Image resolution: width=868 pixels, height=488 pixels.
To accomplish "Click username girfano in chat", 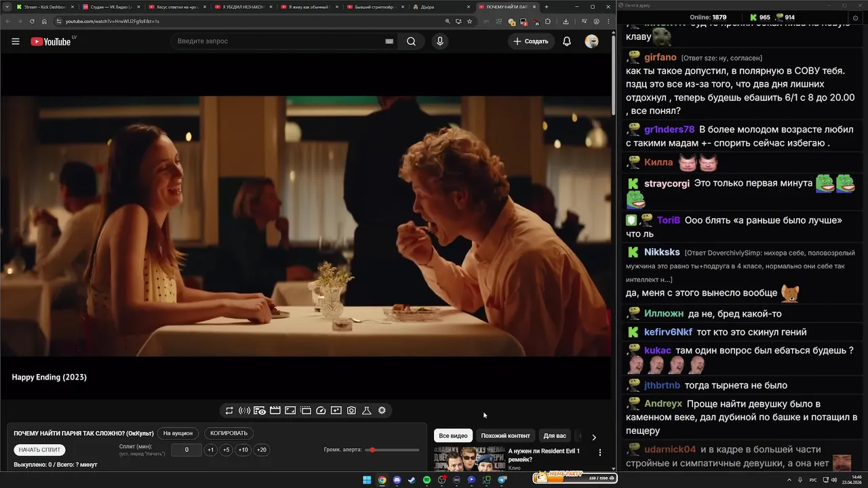I will coord(660,58).
